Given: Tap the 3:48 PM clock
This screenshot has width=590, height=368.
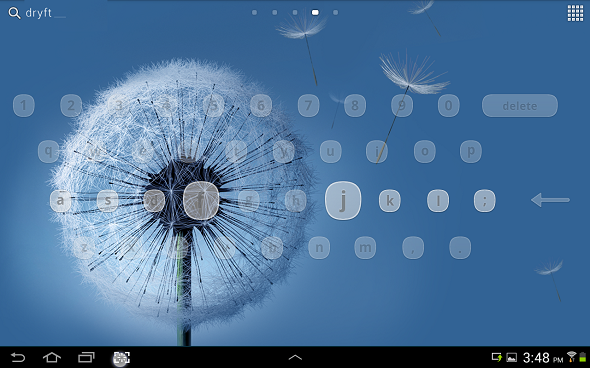Looking at the screenshot, I should pyautogui.click(x=543, y=357).
